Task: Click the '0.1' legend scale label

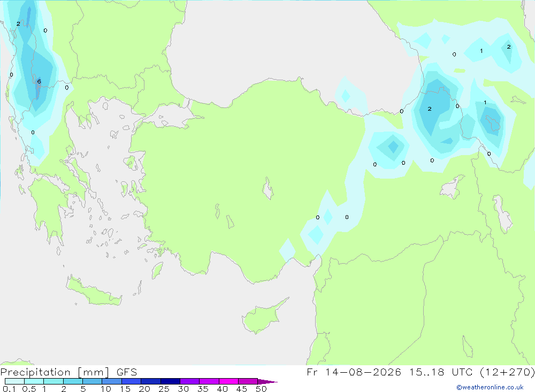Action: pyautogui.click(x=9, y=389)
